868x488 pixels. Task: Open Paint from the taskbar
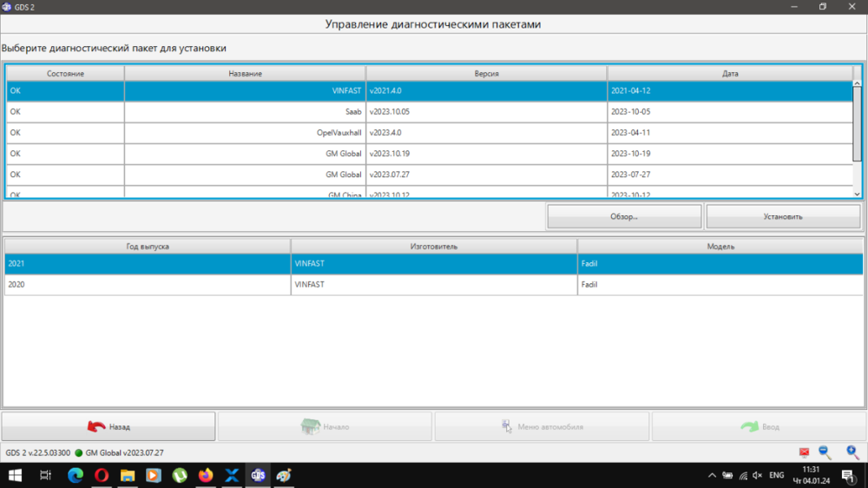point(284,475)
